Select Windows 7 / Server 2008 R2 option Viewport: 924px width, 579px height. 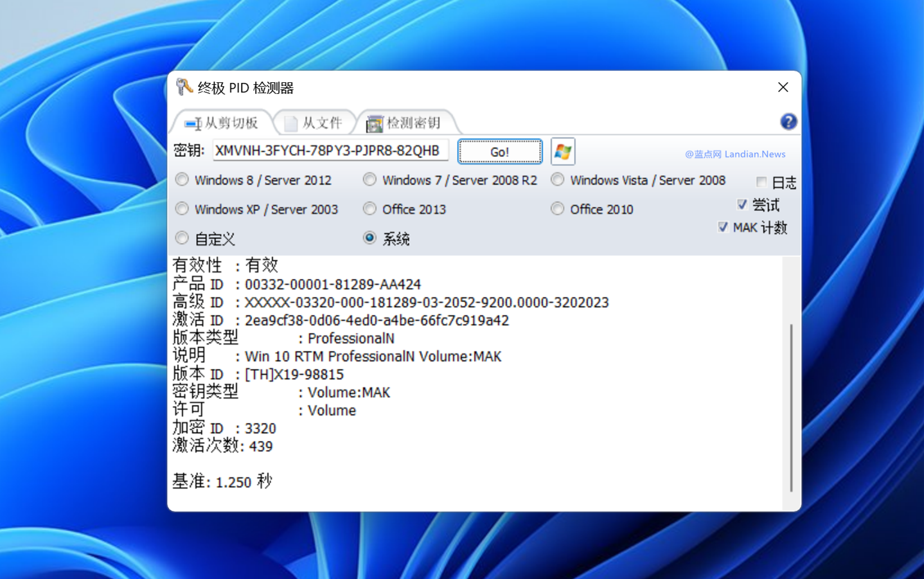point(369,180)
